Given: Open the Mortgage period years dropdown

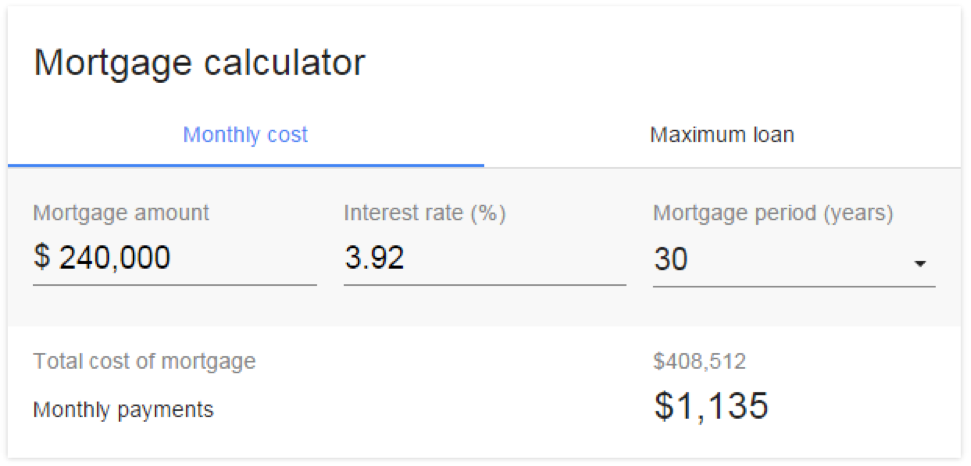Looking at the screenshot, I should [x=794, y=259].
